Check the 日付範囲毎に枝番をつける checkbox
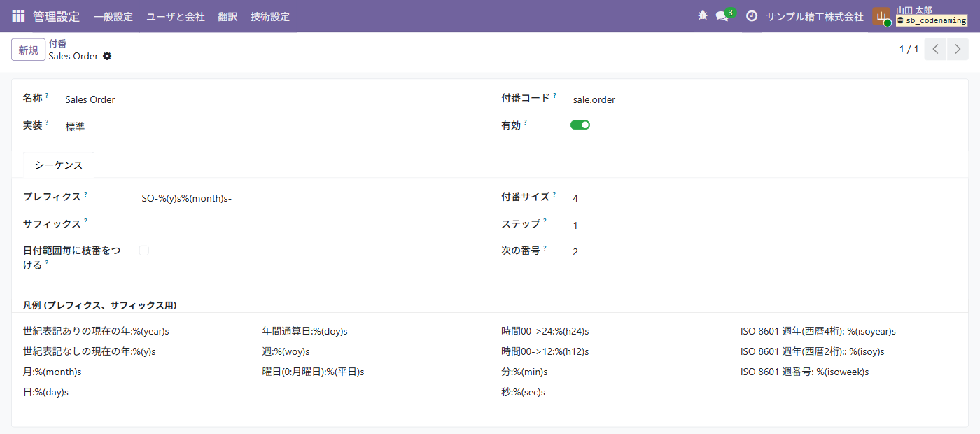 point(144,250)
